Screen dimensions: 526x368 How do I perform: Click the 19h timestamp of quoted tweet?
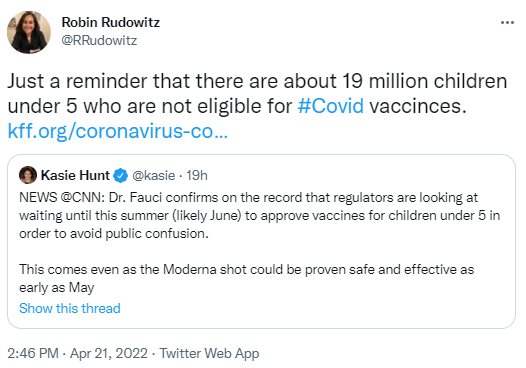point(197,175)
